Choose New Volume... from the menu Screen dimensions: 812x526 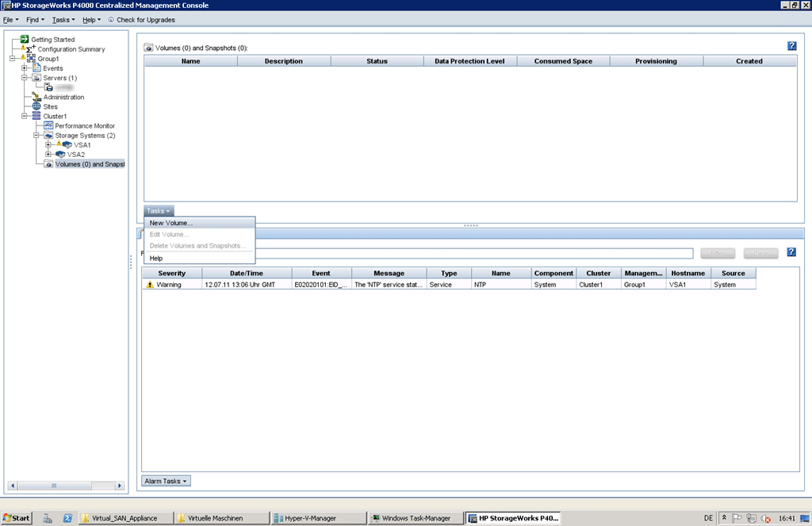[x=199, y=223]
